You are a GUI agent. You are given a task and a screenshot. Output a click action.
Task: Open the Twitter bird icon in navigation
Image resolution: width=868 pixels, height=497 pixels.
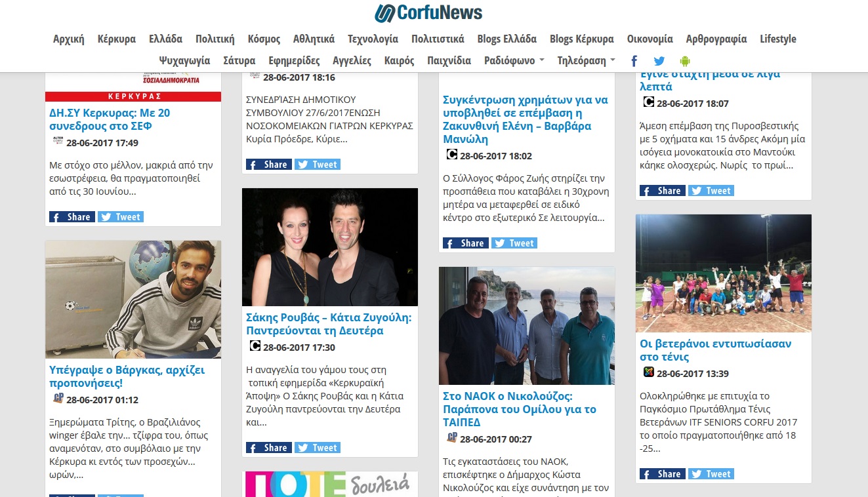tap(659, 61)
